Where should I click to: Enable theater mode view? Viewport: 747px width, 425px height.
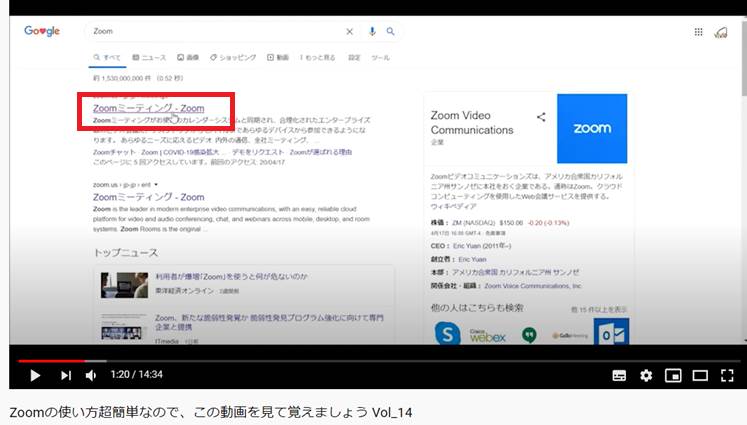coord(700,375)
